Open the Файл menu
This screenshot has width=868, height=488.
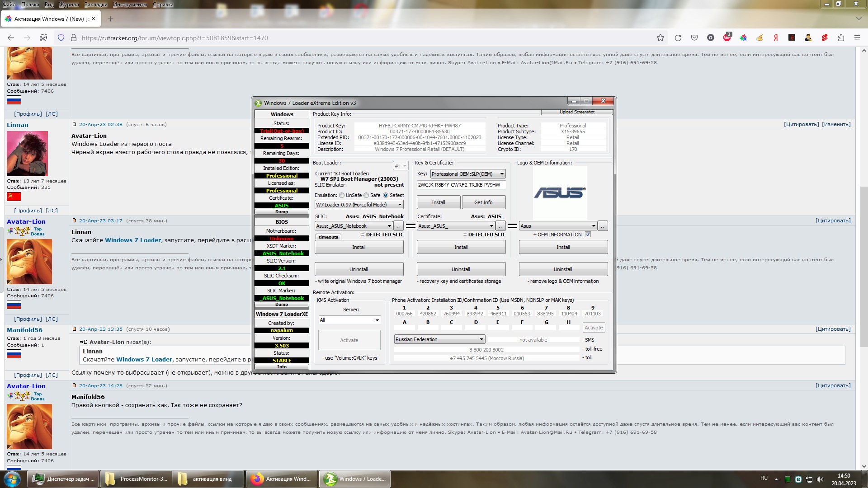click(x=9, y=5)
